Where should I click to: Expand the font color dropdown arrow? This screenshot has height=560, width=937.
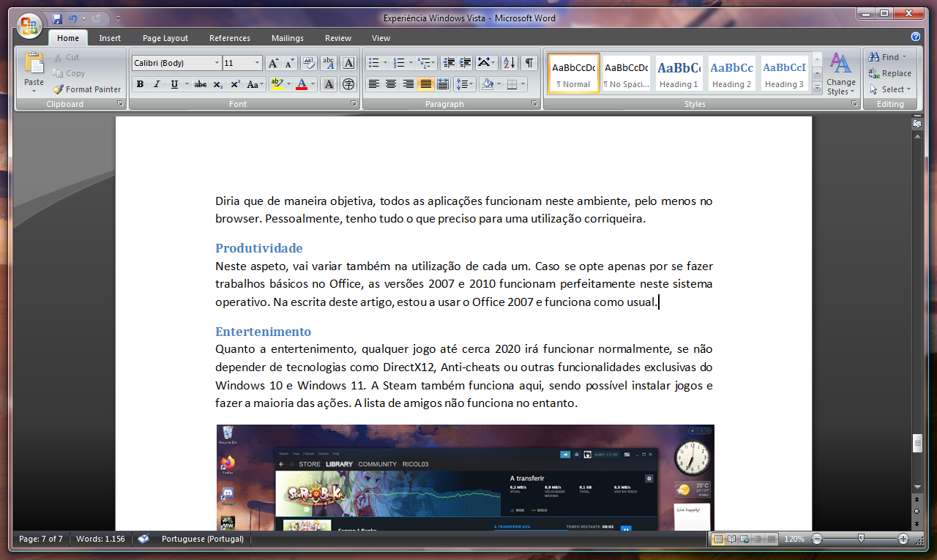313,84
